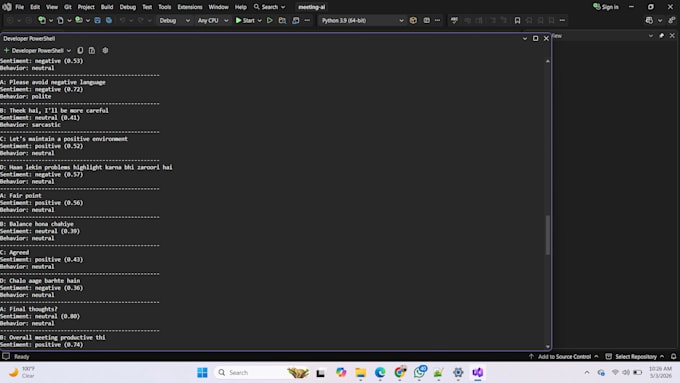
Task: Click the spell checker abc icon
Action: 454,20
